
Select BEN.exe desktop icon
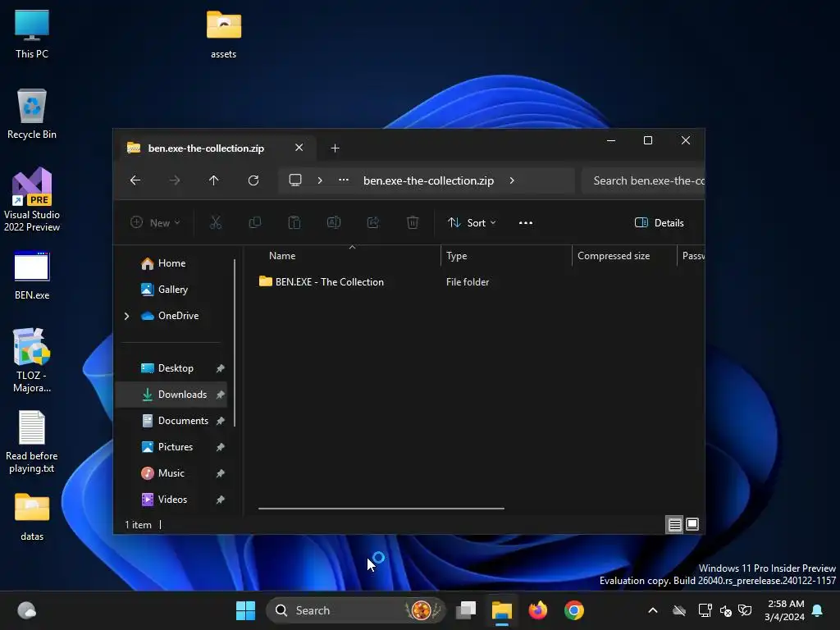click(x=32, y=276)
